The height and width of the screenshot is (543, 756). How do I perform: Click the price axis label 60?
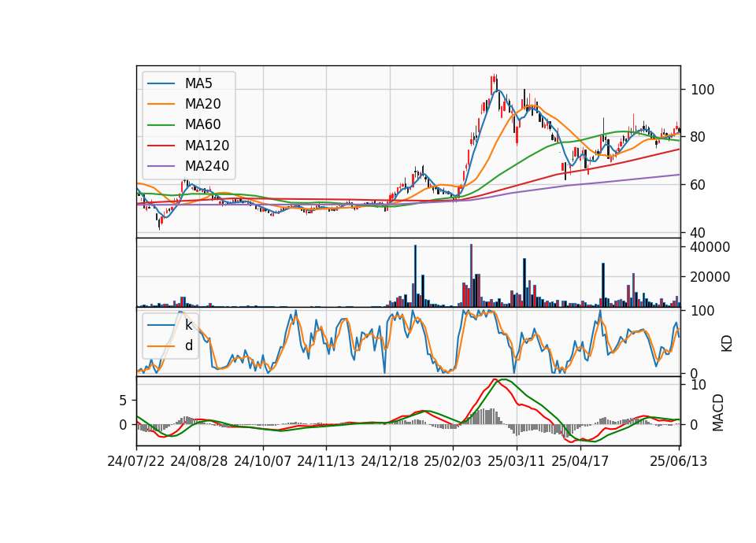tap(699, 185)
